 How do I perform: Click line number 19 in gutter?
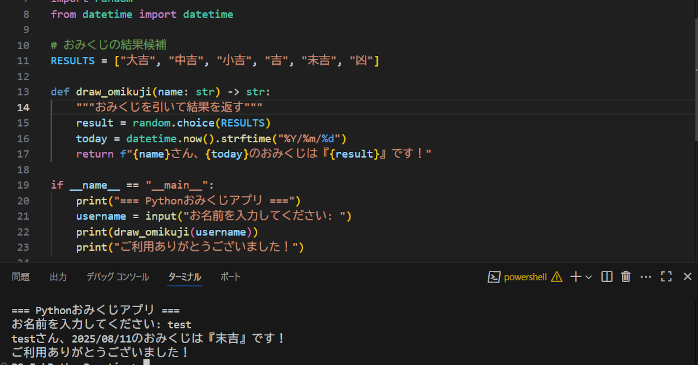(23, 185)
